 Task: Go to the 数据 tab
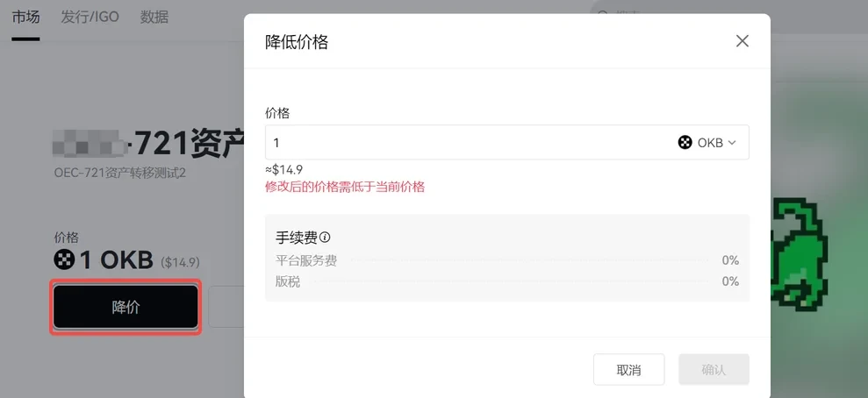(154, 17)
